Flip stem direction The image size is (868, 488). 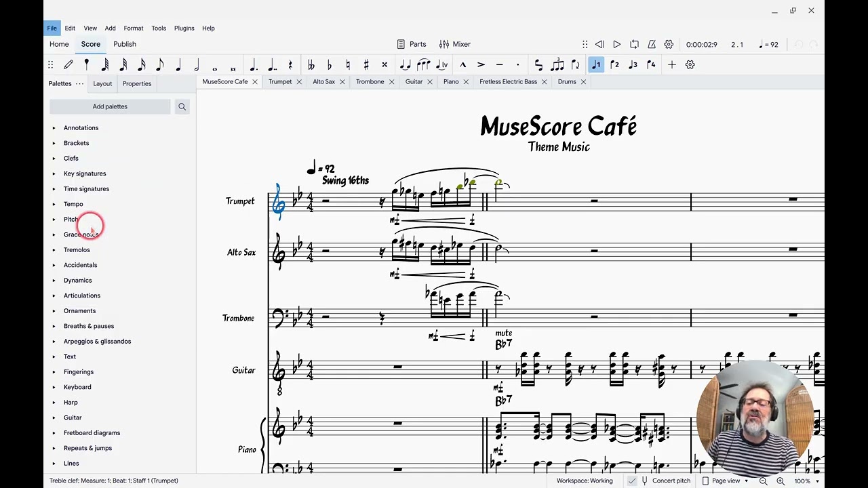coord(576,64)
